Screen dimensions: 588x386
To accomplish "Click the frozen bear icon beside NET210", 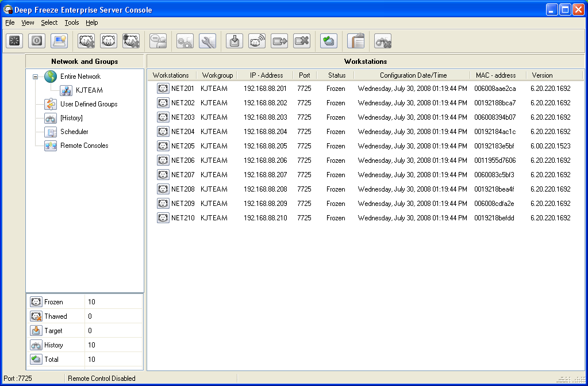I will click(x=163, y=218).
